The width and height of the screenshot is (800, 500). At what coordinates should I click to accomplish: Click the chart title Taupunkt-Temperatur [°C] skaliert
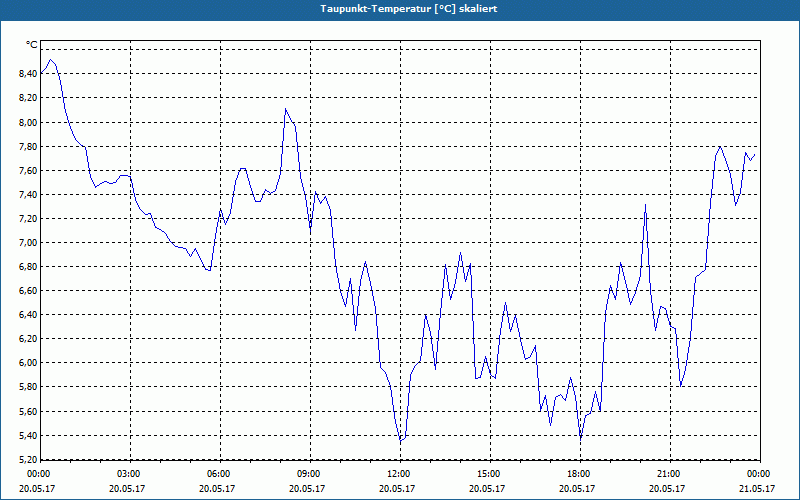[x=409, y=9]
